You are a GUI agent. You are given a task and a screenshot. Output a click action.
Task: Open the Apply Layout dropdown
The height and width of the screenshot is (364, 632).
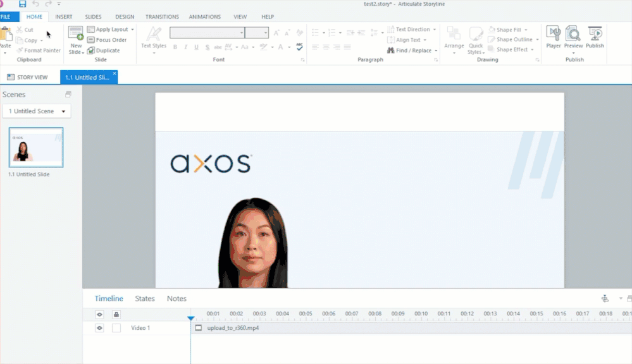tap(111, 30)
